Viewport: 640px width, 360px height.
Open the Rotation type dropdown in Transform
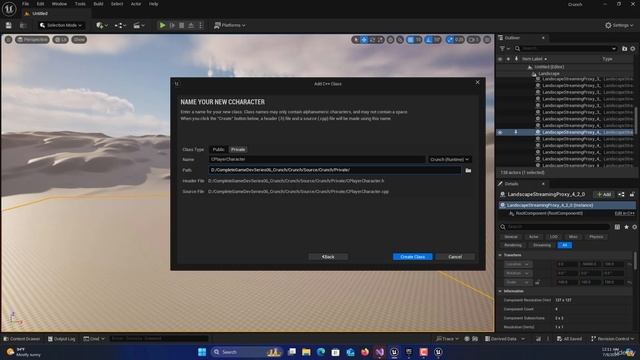click(x=518, y=273)
